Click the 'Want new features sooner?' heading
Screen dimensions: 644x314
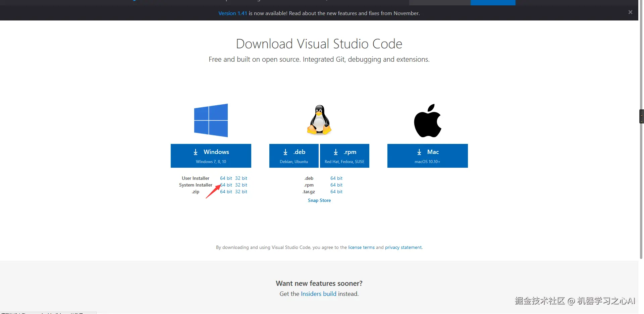click(x=319, y=283)
